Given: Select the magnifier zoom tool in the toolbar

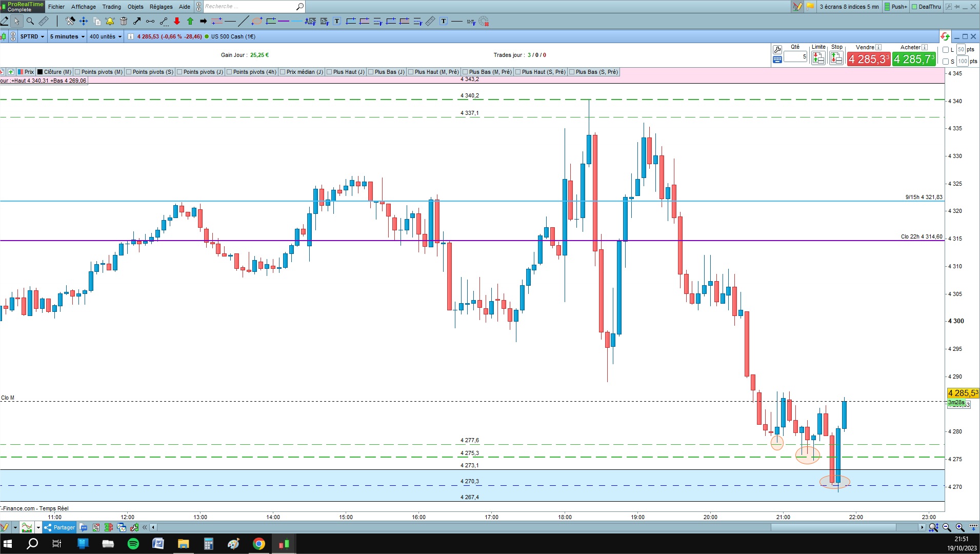Looking at the screenshot, I should (x=30, y=21).
